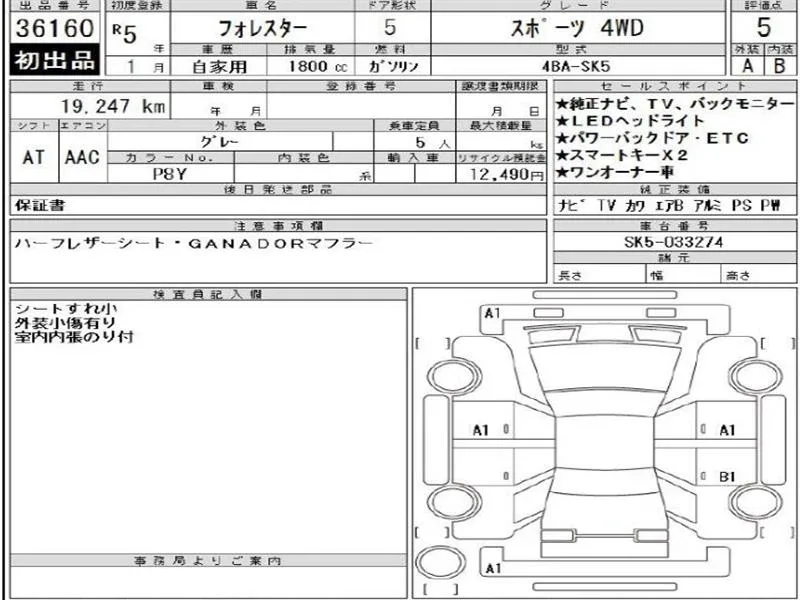
Task: Click the 初出品 black badge
Action: pyautogui.click(x=54, y=61)
